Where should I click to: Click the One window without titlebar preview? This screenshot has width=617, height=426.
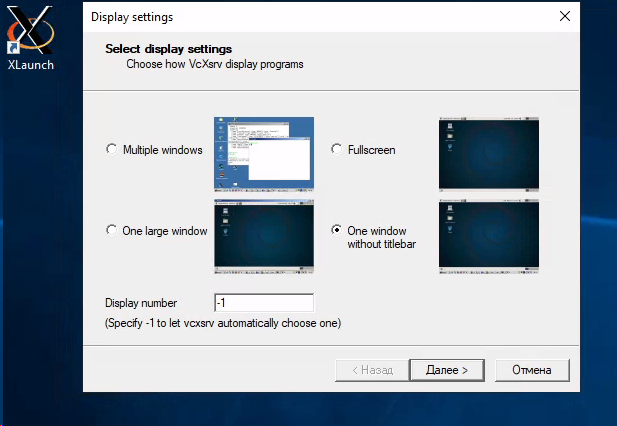(488, 235)
